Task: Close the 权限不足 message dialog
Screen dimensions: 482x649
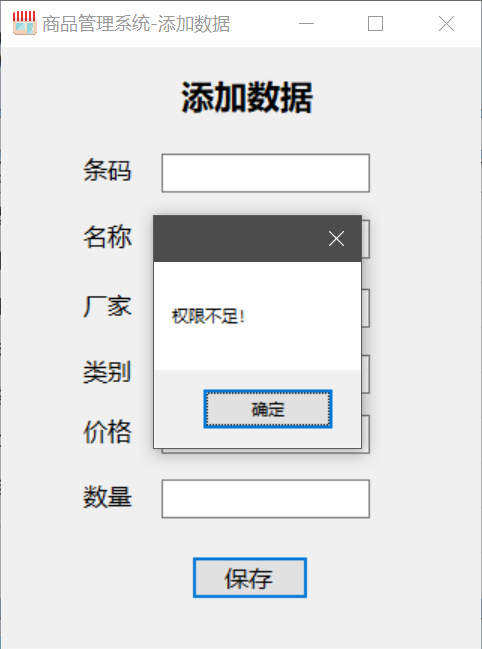Action: pos(336,238)
